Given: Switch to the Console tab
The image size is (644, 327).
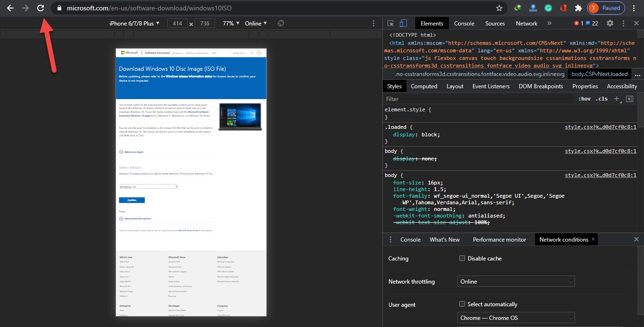Looking at the screenshot, I should coord(464,23).
